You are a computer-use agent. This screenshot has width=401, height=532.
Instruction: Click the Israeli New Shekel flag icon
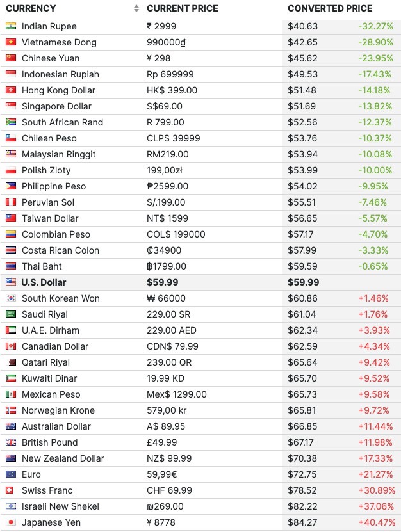click(10, 506)
